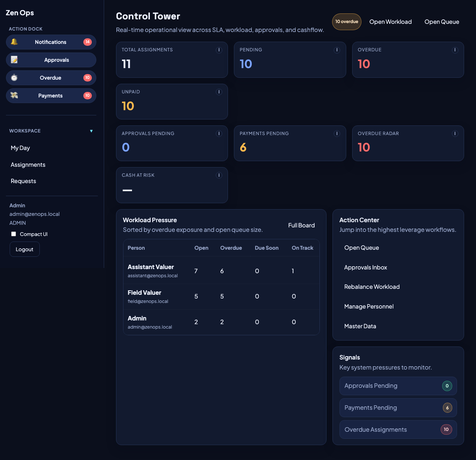Click the notepad icon beside Approvals
Screen dimensions: 476x460
point(14,60)
